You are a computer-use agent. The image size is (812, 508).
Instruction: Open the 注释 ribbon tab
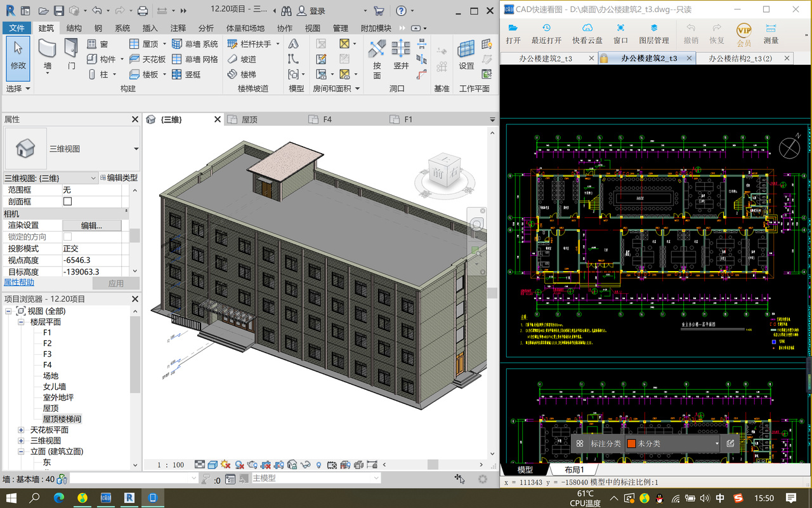[178, 28]
